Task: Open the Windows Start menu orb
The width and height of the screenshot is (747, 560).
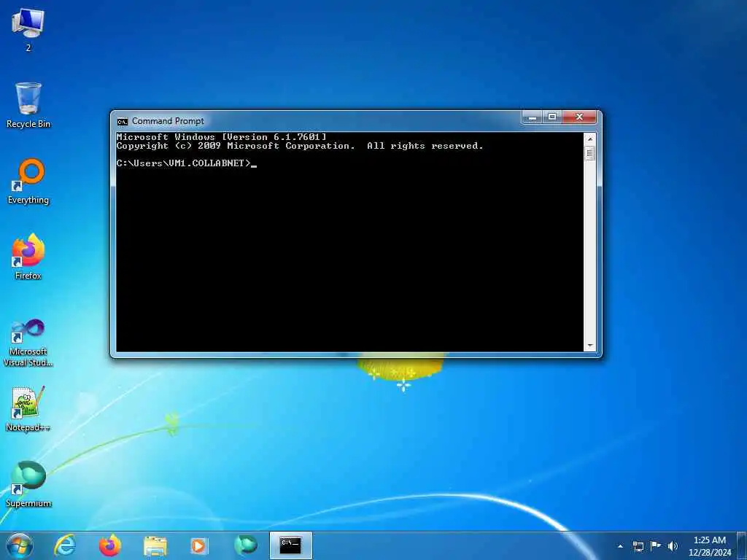Action: [x=20, y=545]
